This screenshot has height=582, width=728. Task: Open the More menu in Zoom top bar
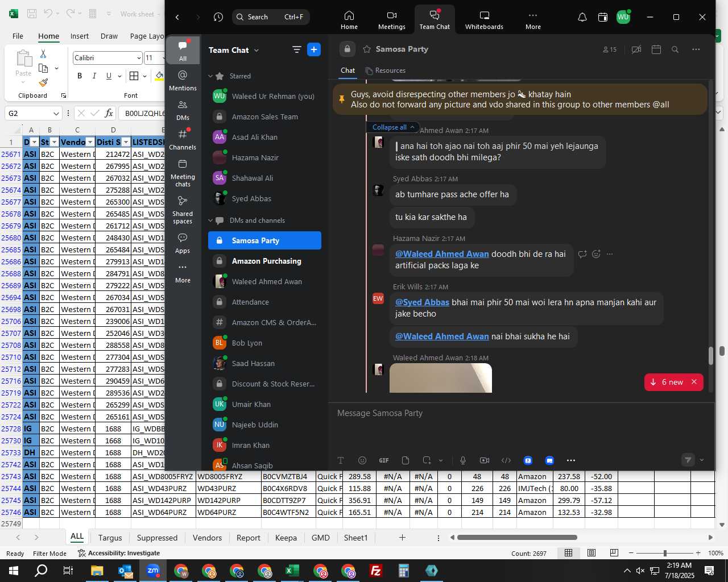[x=533, y=20]
